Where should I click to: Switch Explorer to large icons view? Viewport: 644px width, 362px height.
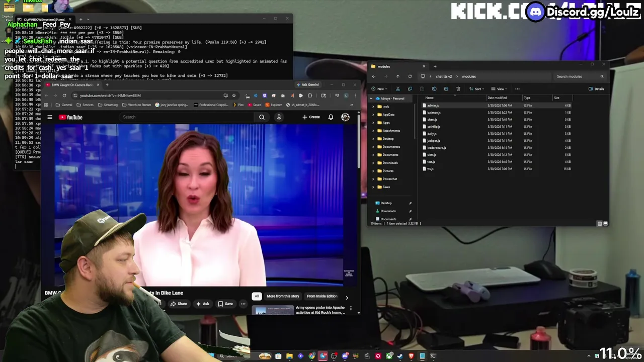[605, 223]
